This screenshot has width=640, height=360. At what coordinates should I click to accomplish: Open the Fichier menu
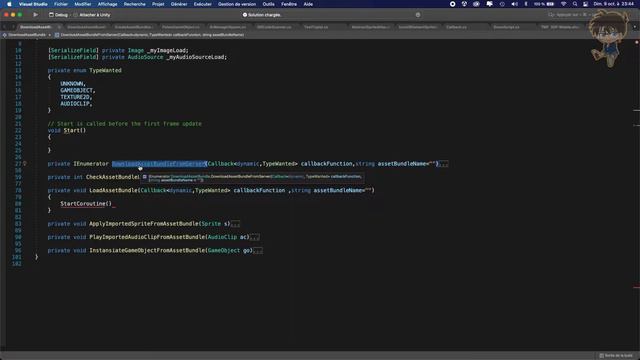[x=61, y=4]
